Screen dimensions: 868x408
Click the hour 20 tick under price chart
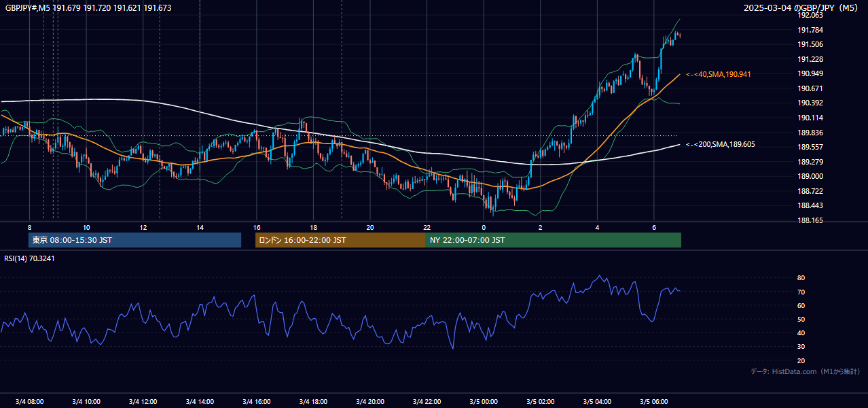click(370, 227)
